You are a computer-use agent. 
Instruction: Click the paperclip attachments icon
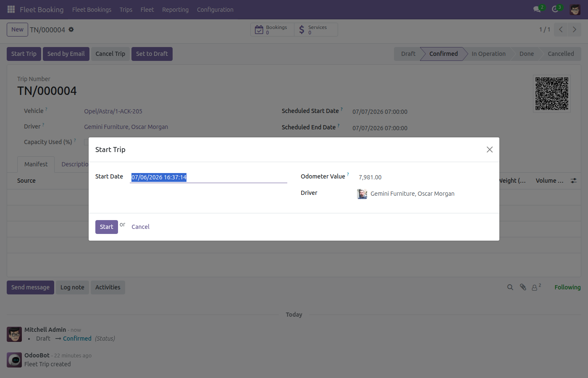click(x=523, y=287)
